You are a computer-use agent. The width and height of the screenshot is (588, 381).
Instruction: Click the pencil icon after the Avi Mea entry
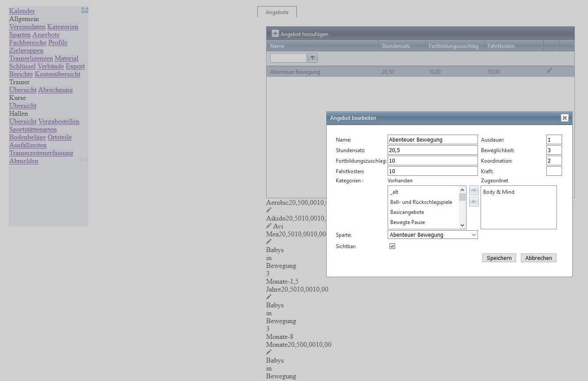coord(269,242)
